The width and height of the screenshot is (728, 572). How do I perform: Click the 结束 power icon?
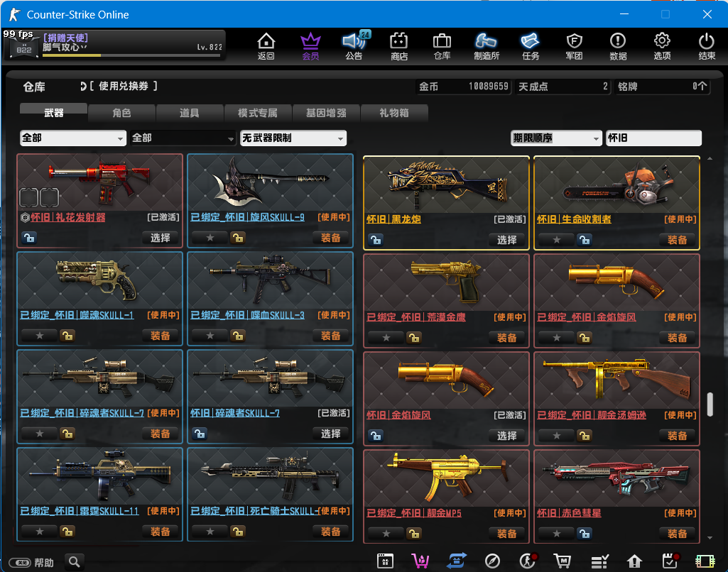[707, 46]
